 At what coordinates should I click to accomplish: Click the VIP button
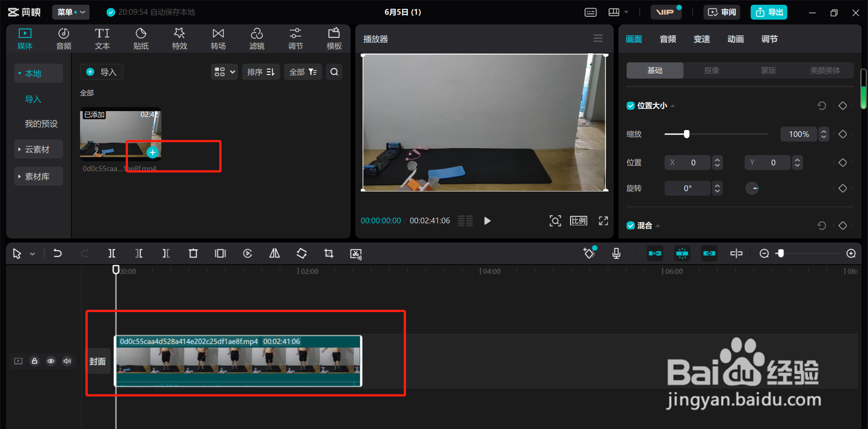click(665, 12)
